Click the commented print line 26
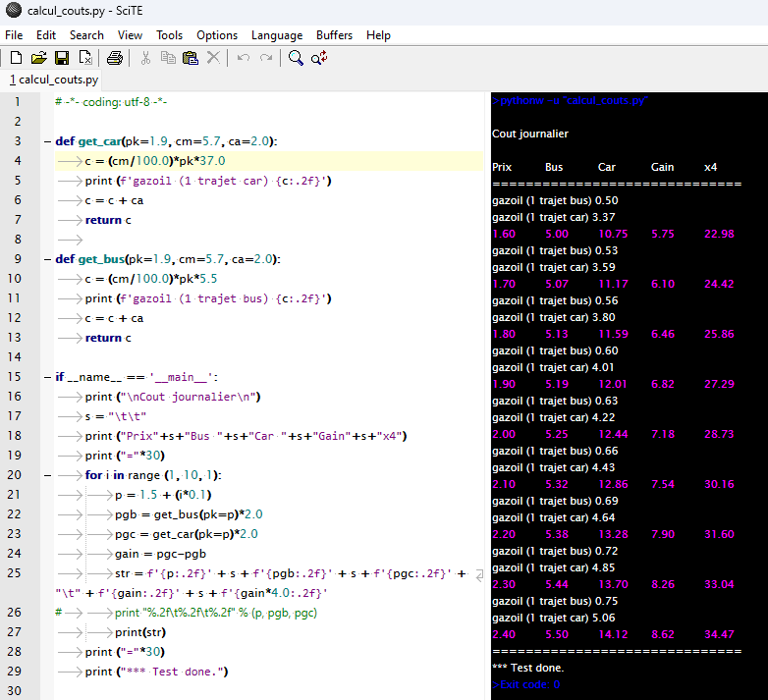Viewport: 768px width, 700px height. click(x=187, y=613)
